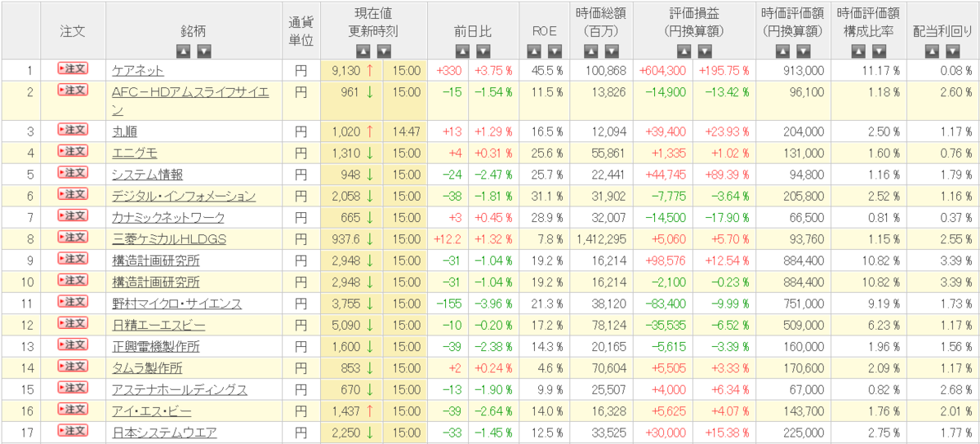Image resolution: width=980 pixels, height=444 pixels.
Task: Open the デジタル・インフォメーション link
Action: tap(184, 196)
